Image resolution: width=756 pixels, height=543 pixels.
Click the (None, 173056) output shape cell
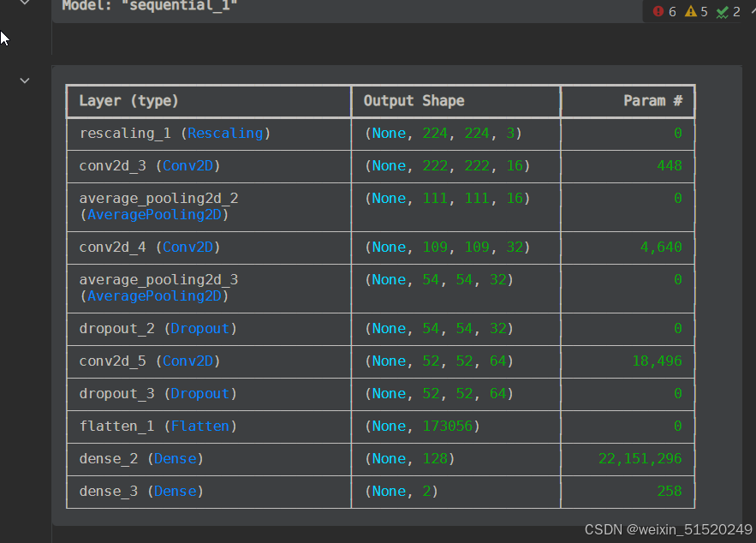tap(422, 427)
